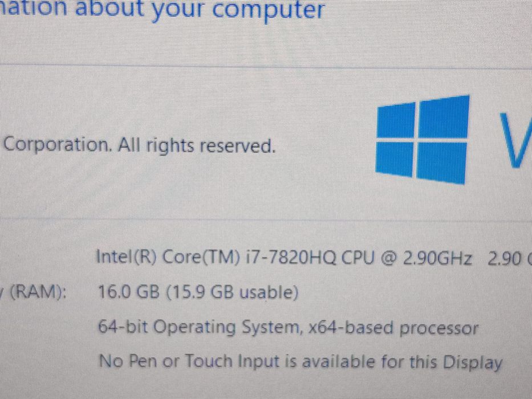This screenshot has width=532, height=399.
Task: Click the '@ 2.90GHz' clock speed text
Action: (427, 259)
